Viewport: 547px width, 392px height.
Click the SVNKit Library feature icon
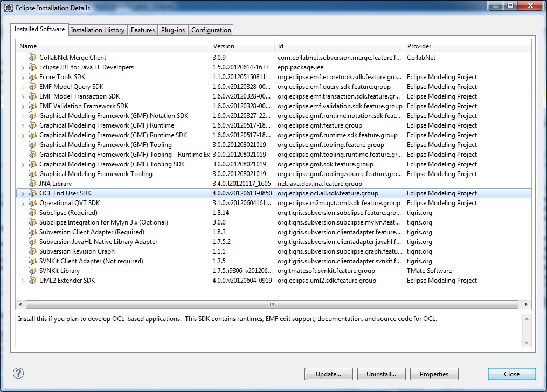pyautogui.click(x=32, y=271)
